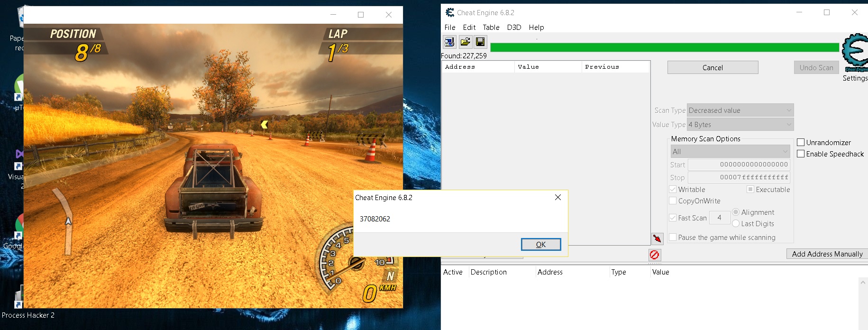Image resolution: width=868 pixels, height=330 pixels.
Task: Click the Previous column header in results
Action: (615, 67)
